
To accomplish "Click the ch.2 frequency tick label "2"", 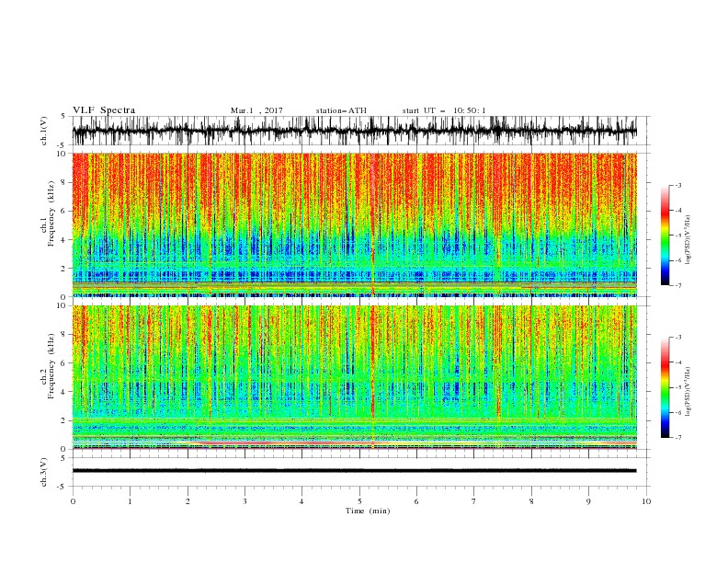I will [63, 420].
